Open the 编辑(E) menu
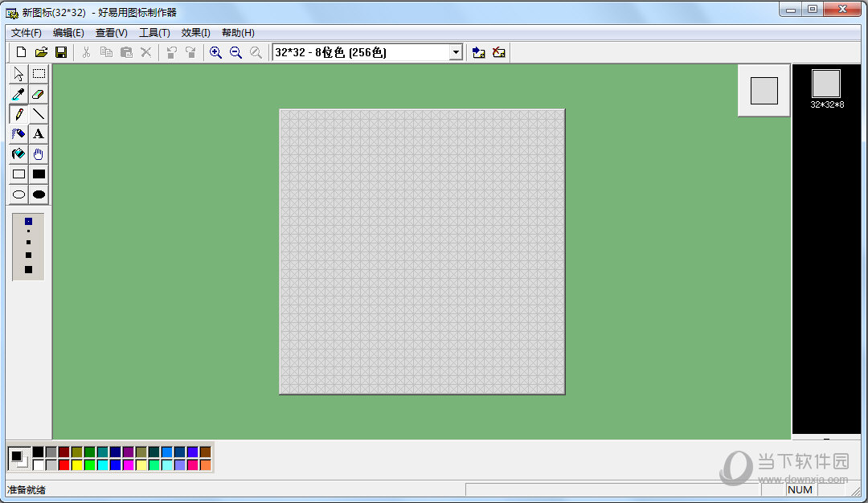The image size is (868, 503). (68, 33)
